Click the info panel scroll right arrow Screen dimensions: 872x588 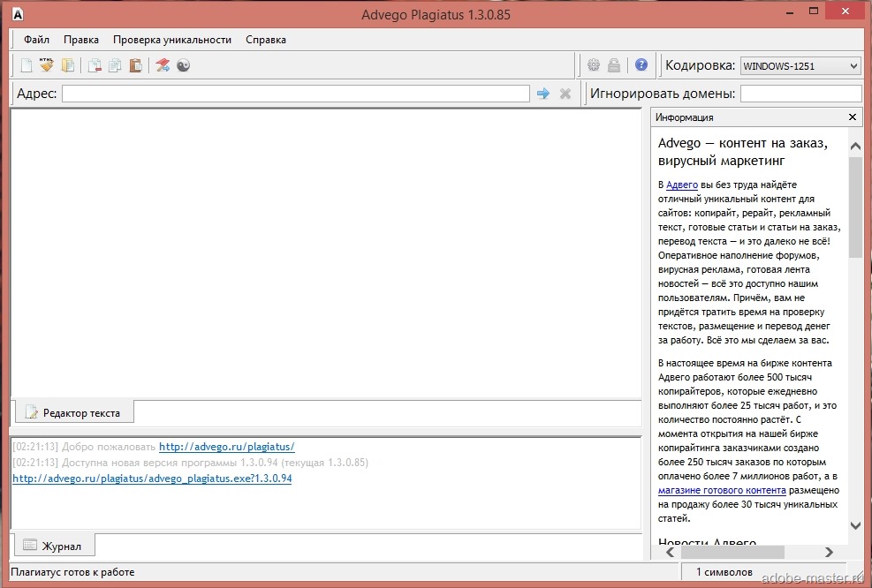(x=830, y=552)
